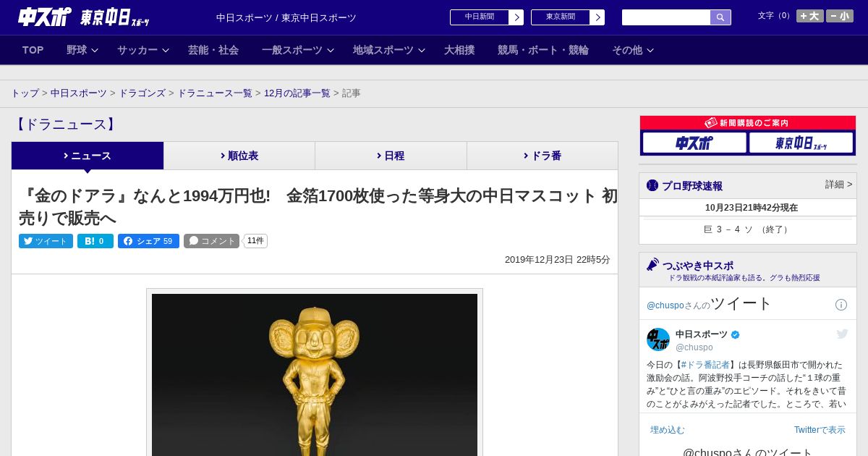Go to TOP in navigation bar
The image size is (868, 456).
pos(33,50)
